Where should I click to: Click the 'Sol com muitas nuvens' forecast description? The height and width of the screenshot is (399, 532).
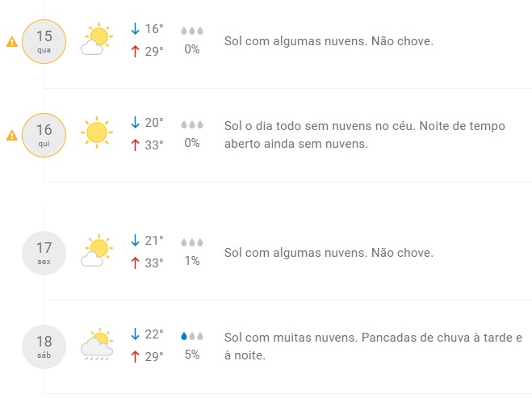pos(373,346)
